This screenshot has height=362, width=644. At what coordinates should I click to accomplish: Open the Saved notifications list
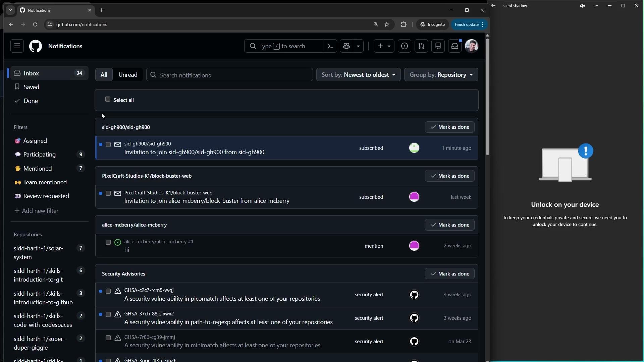click(x=49, y=87)
